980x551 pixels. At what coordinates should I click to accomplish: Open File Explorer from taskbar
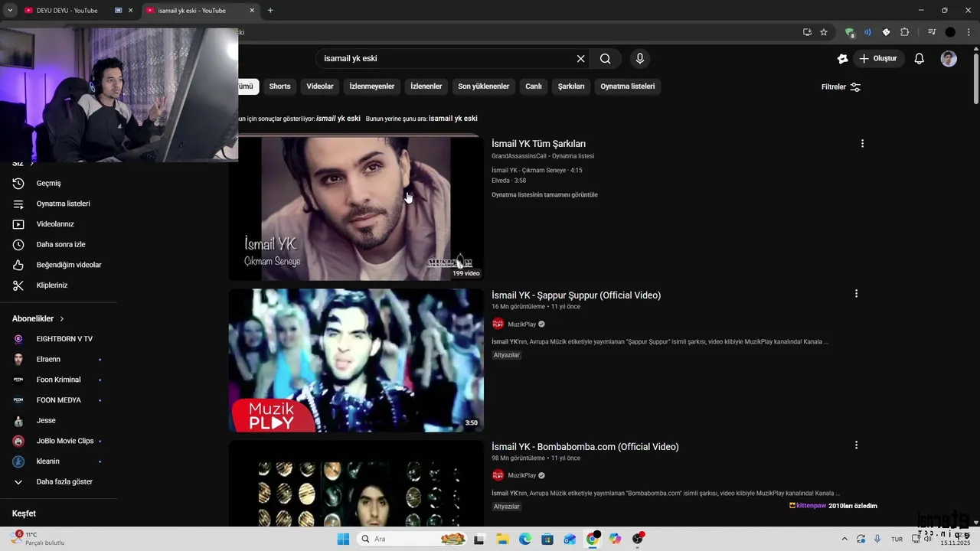[502, 539]
